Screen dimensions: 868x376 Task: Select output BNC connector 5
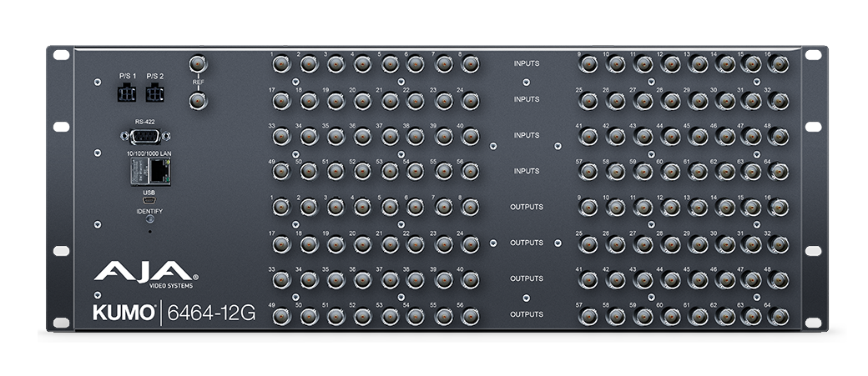pos(390,208)
